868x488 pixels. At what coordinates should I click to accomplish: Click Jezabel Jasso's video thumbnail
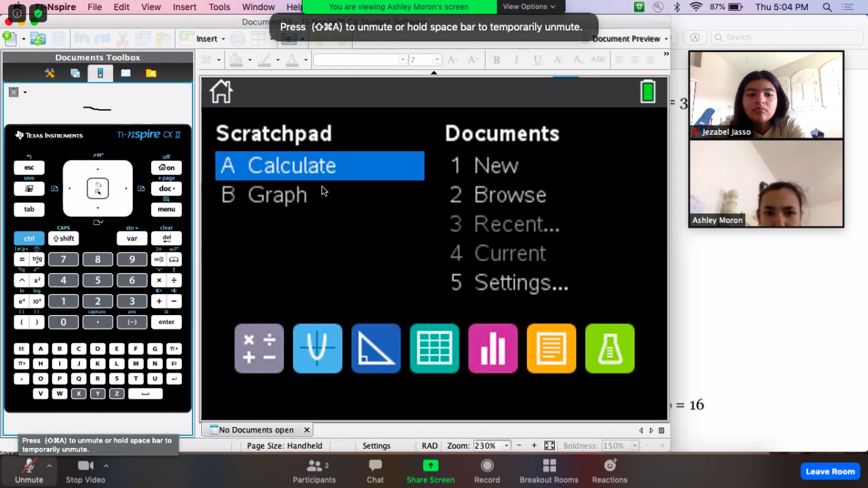[766, 96]
